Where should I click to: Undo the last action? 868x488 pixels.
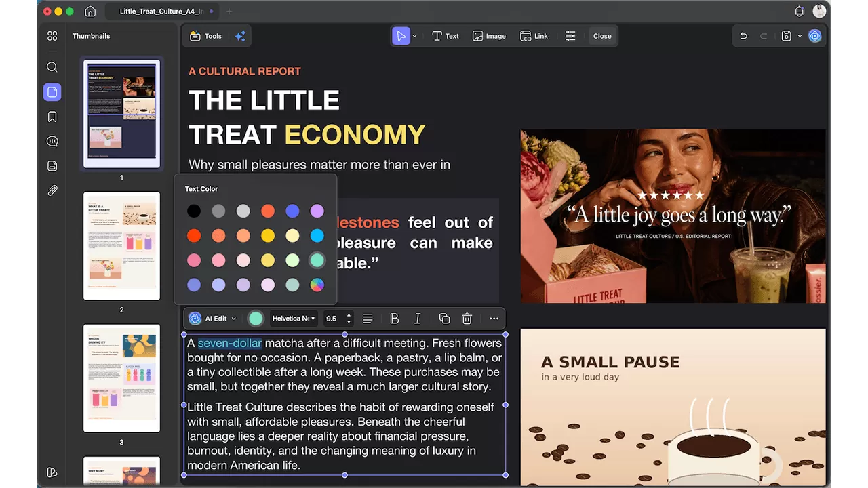click(x=743, y=36)
